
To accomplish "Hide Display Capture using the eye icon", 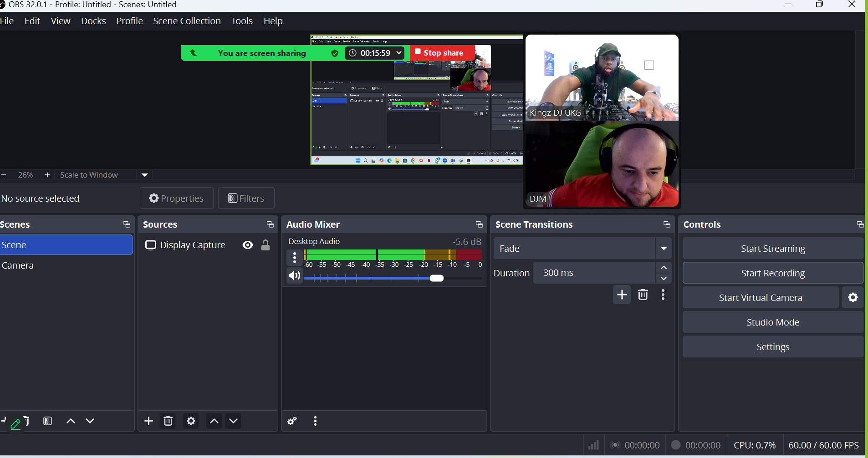I will (248, 245).
